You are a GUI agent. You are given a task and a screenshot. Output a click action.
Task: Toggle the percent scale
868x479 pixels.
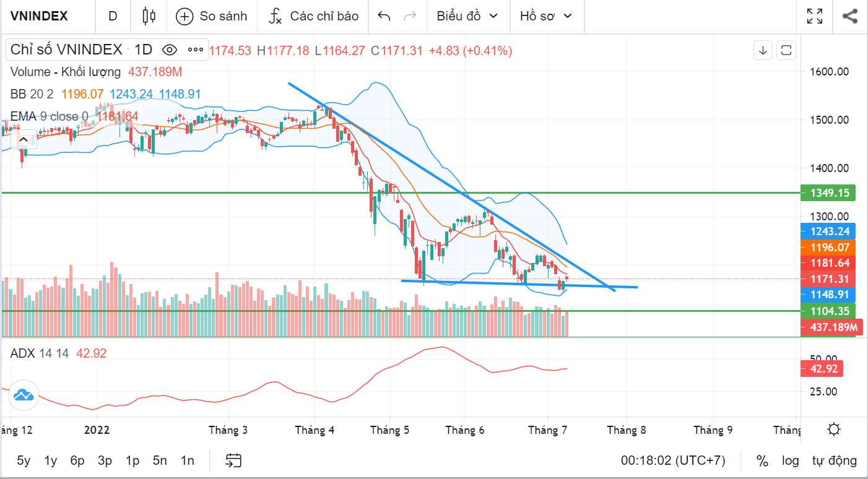click(762, 460)
